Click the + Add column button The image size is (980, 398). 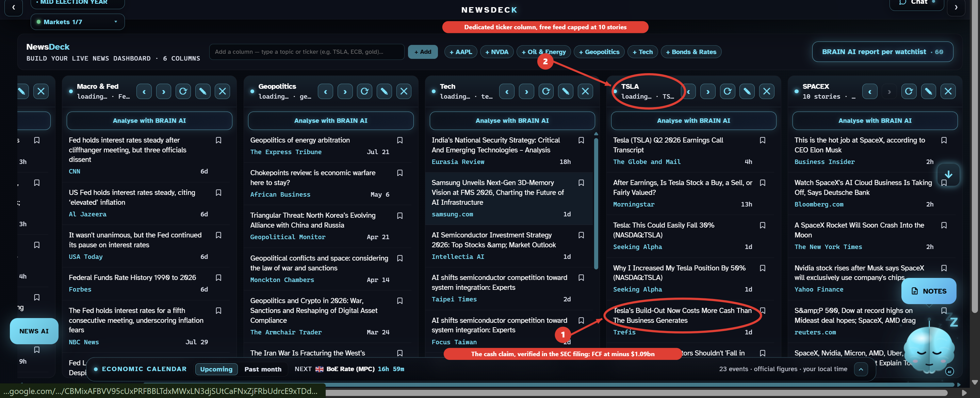click(x=423, y=52)
